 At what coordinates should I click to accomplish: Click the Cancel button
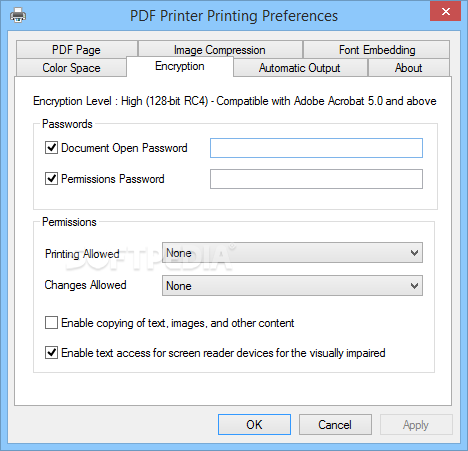click(335, 425)
